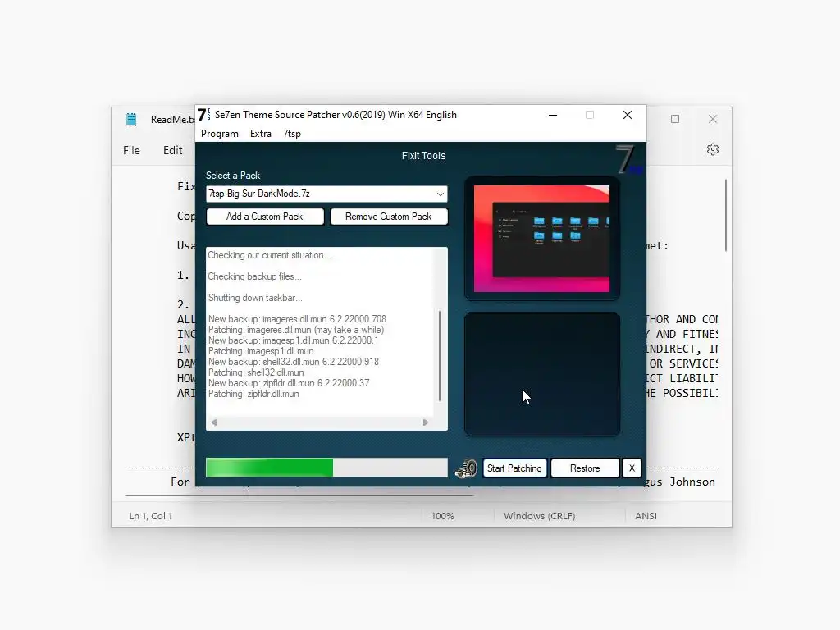The width and height of the screenshot is (840, 630).
Task: Click the Notepad document icon
Action: pos(131,119)
